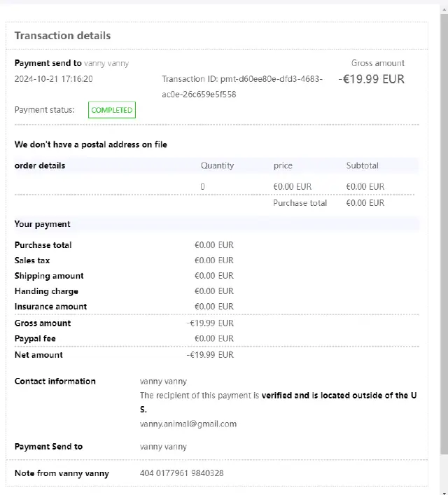The image size is (448, 495).
Task: Click the Insurance amount row label
Action: (x=51, y=307)
